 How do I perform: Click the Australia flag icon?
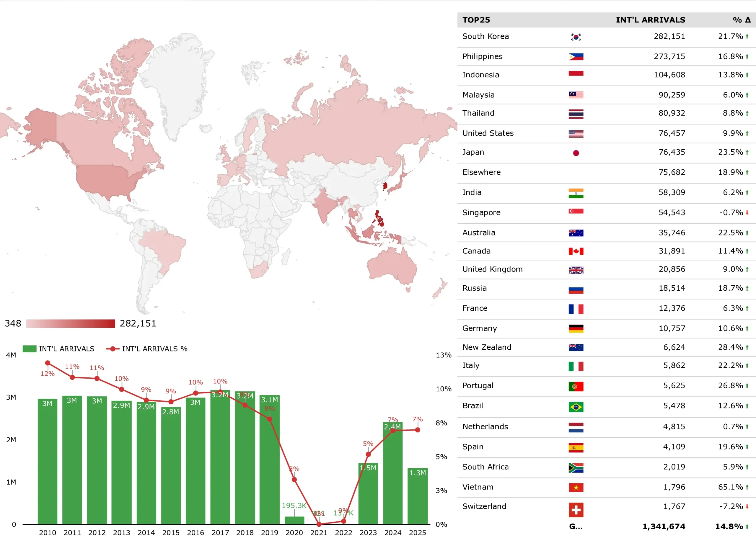(576, 233)
